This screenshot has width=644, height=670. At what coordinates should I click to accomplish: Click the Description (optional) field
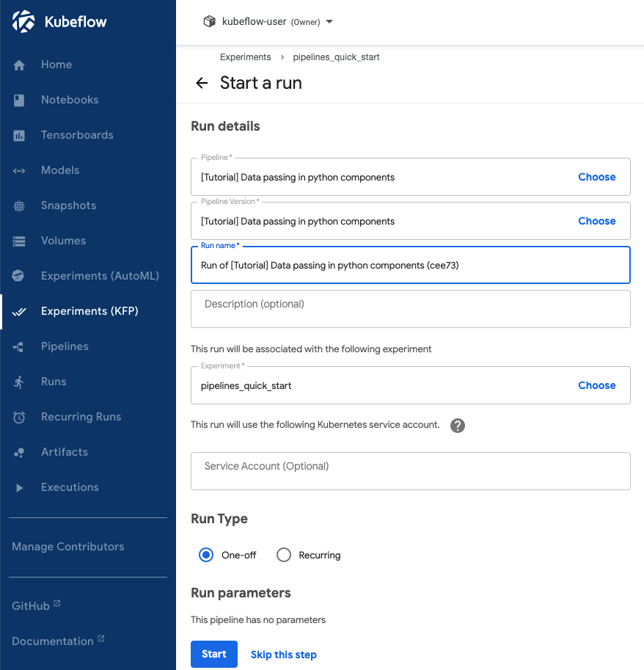[x=411, y=309]
